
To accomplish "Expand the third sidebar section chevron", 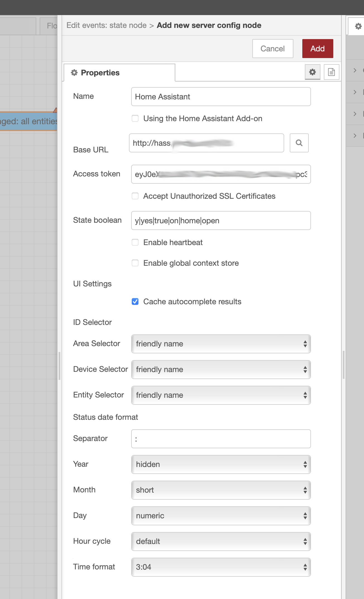I will pyautogui.click(x=355, y=114).
